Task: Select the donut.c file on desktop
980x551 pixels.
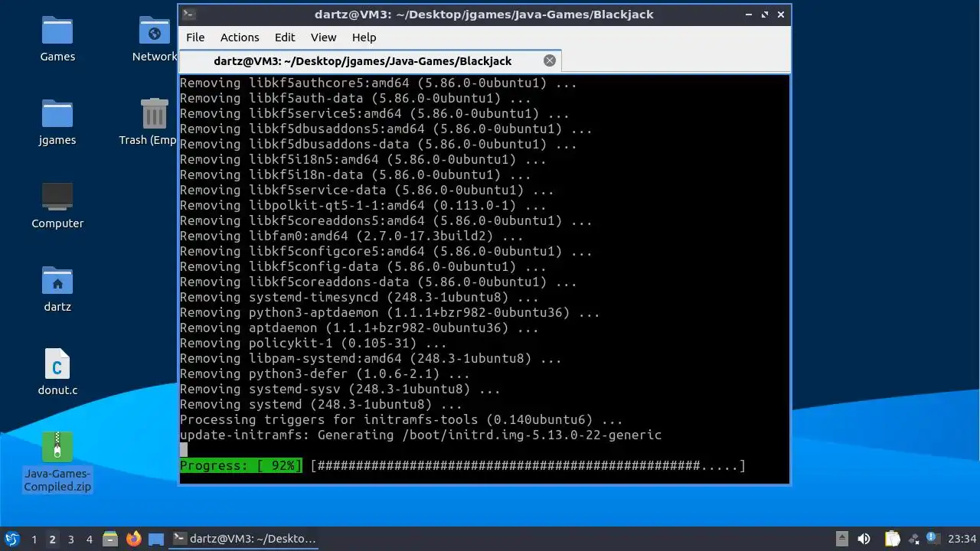Action: click(57, 373)
